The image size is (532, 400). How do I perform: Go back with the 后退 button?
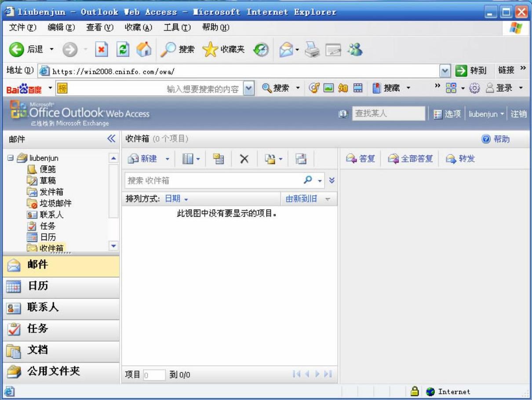click(x=26, y=50)
